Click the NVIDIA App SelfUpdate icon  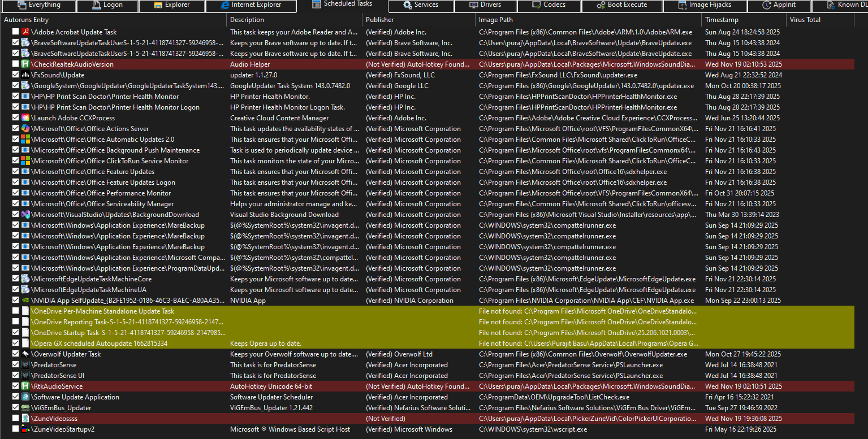pos(25,301)
